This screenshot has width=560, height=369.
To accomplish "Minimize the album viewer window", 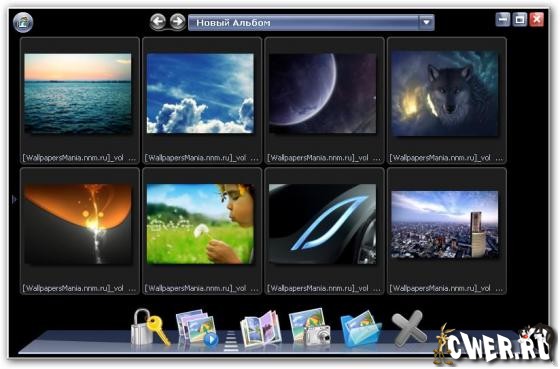I will [x=503, y=19].
